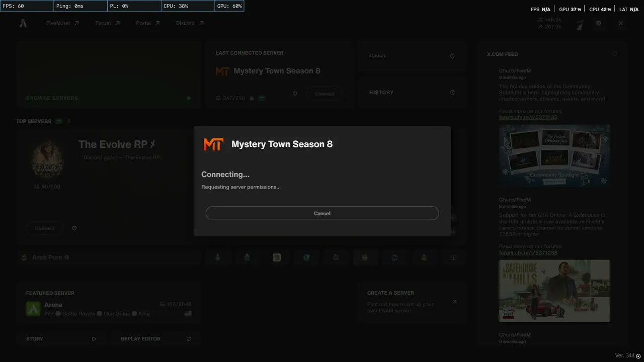Click the FiveM logo in the top navigation
Viewport: 644px width, 362px height.
(23, 23)
